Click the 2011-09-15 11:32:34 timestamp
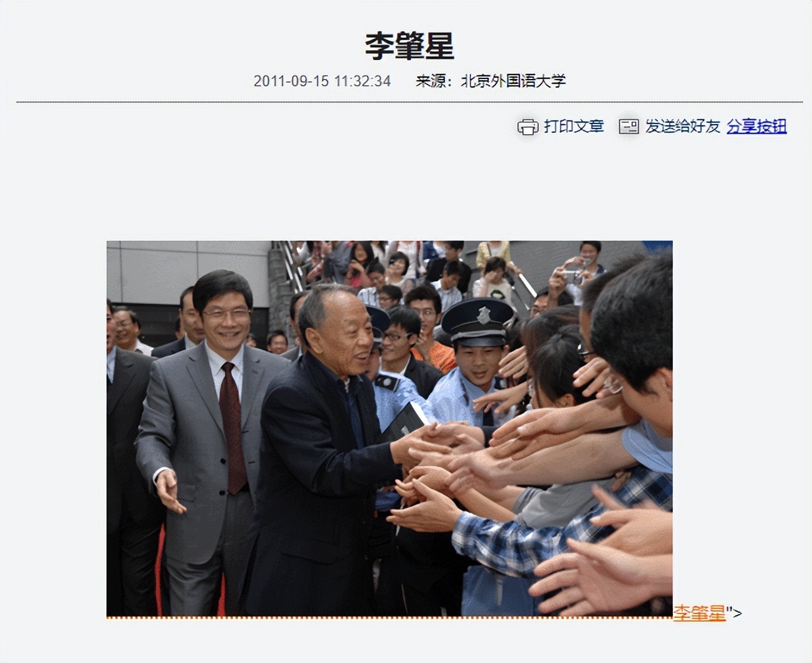812x663 pixels. click(322, 81)
